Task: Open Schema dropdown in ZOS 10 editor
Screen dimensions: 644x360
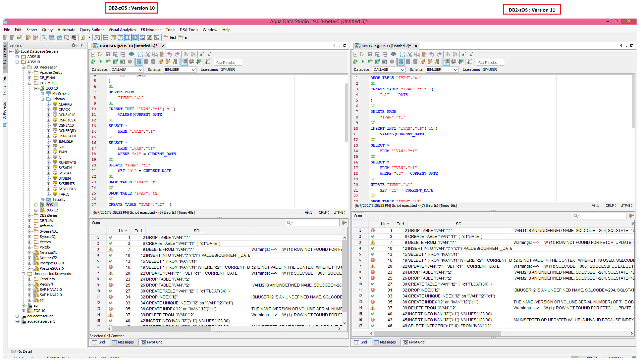Action: click(x=180, y=69)
